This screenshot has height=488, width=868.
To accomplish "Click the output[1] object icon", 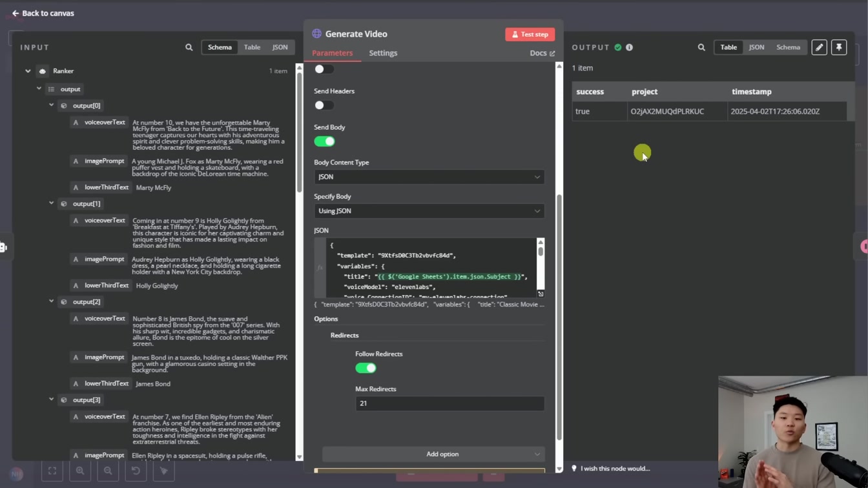I will click(64, 203).
